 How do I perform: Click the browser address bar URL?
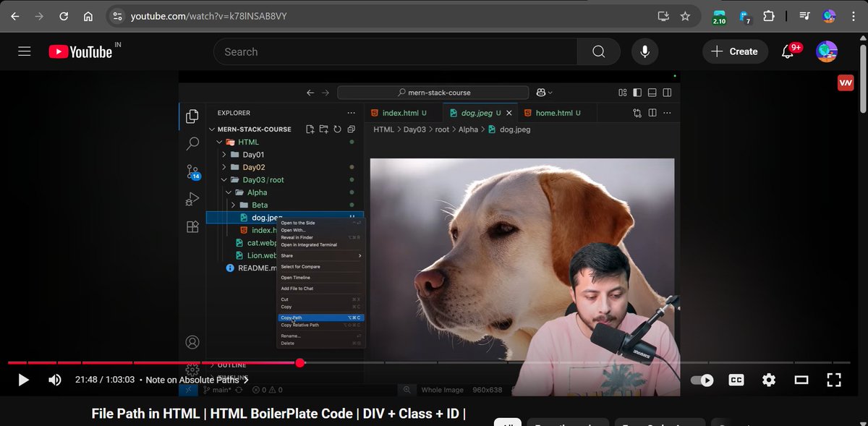pyautogui.click(x=209, y=16)
